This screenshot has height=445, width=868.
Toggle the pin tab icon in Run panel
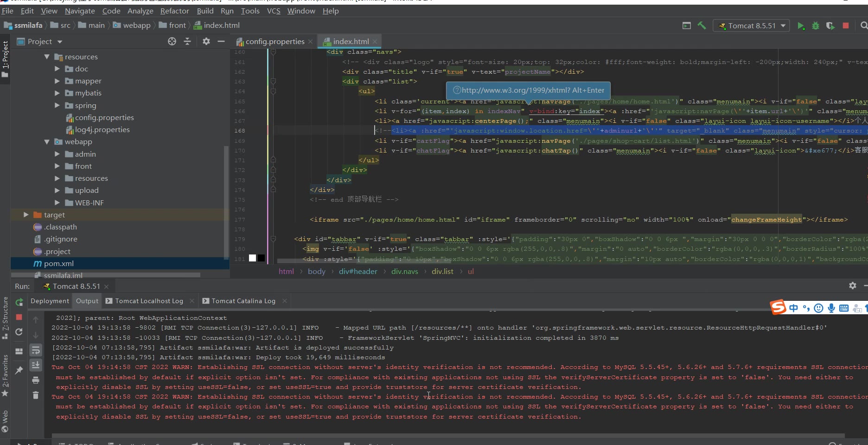[19, 370]
